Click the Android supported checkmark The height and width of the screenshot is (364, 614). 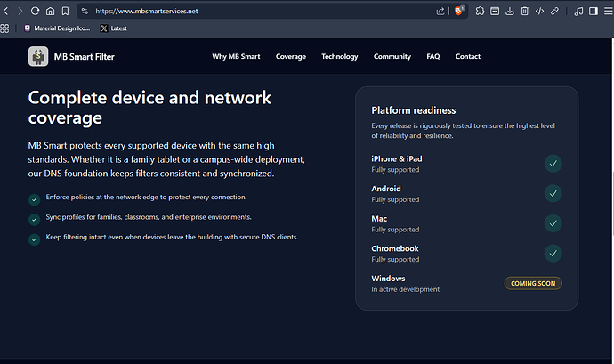pyautogui.click(x=553, y=193)
